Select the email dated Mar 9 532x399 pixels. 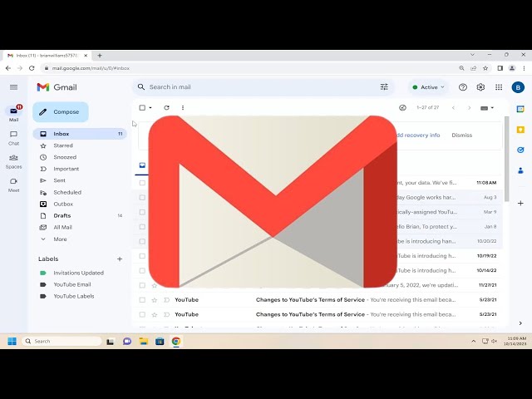(x=142, y=212)
